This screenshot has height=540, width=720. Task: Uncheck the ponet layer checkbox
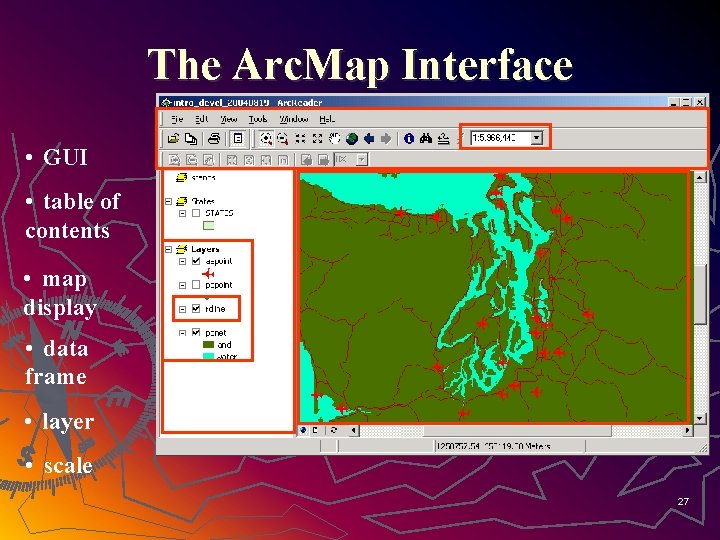(196, 332)
